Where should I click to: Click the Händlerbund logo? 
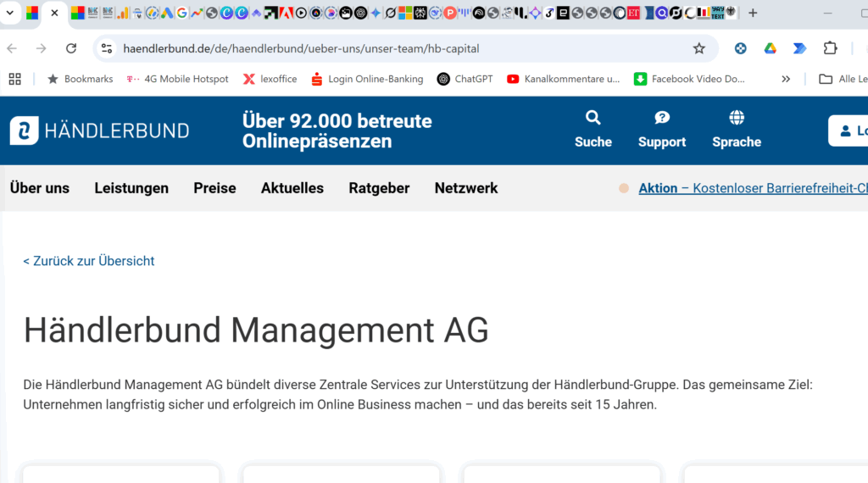tap(100, 130)
